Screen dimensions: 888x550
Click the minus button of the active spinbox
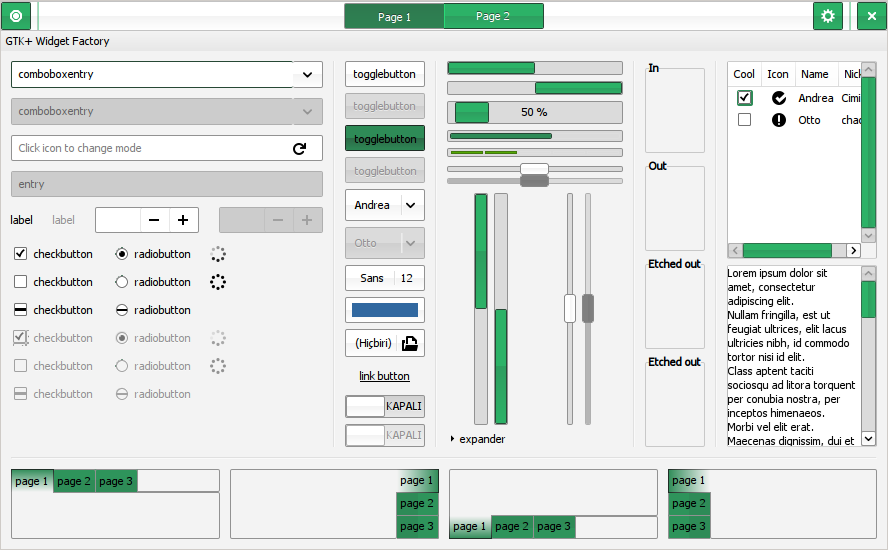pyautogui.click(x=154, y=220)
